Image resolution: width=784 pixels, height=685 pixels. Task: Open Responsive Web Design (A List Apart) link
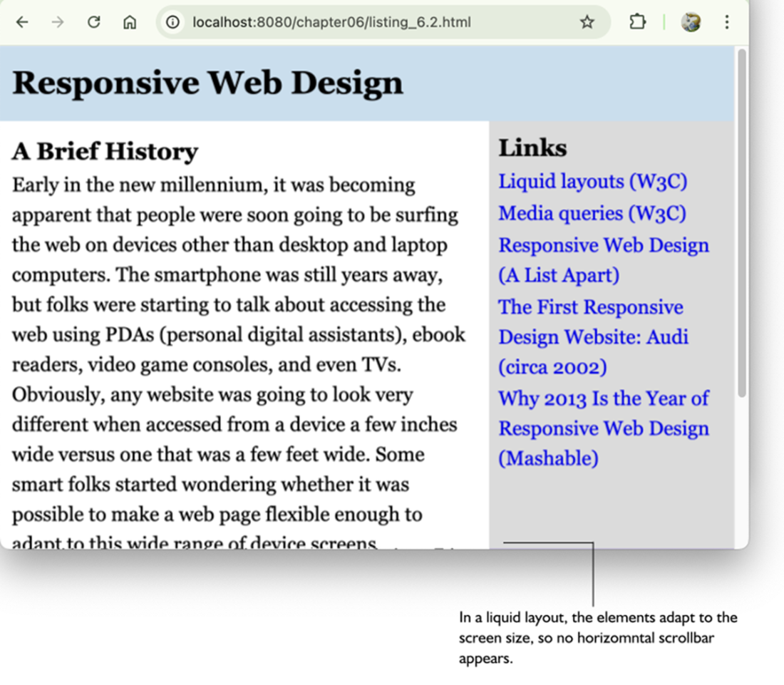tap(603, 245)
